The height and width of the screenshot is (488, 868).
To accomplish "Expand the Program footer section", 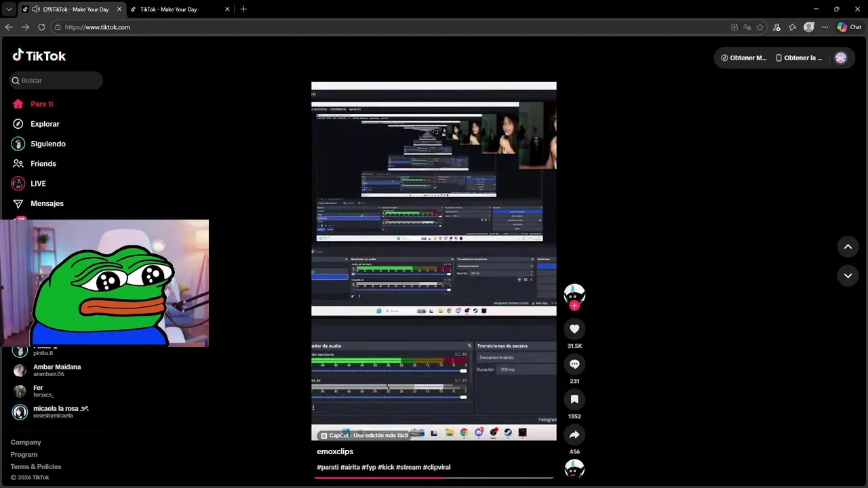I will coord(24,454).
